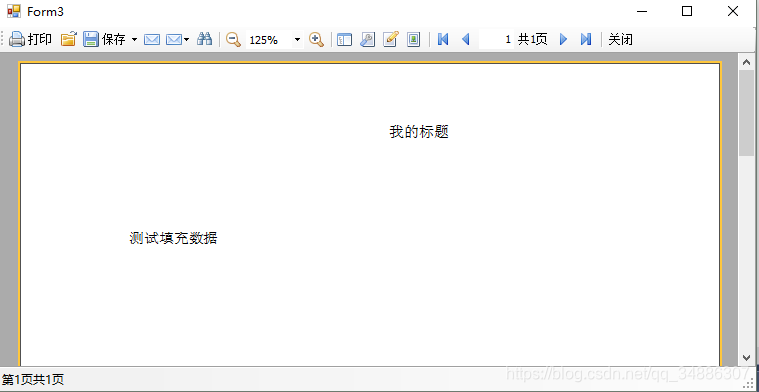Click the 保存 save button
This screenshot has width=759, height=392.
coord(104,39)
